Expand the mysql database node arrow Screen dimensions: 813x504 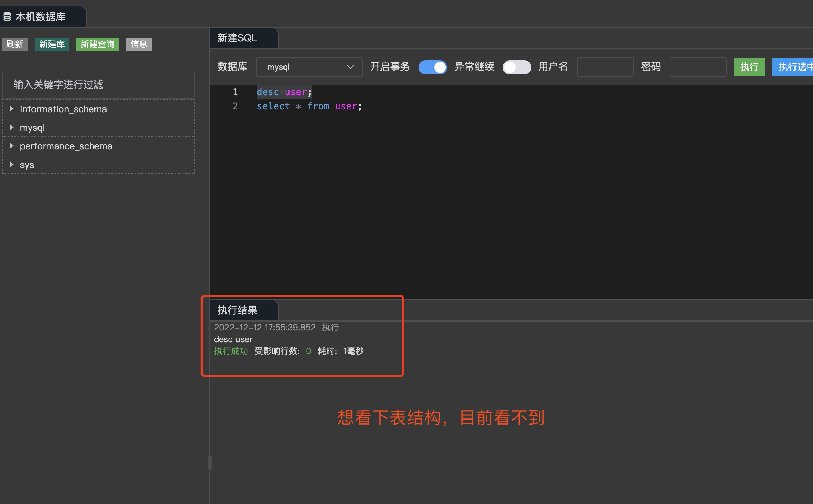coord(12,128)
